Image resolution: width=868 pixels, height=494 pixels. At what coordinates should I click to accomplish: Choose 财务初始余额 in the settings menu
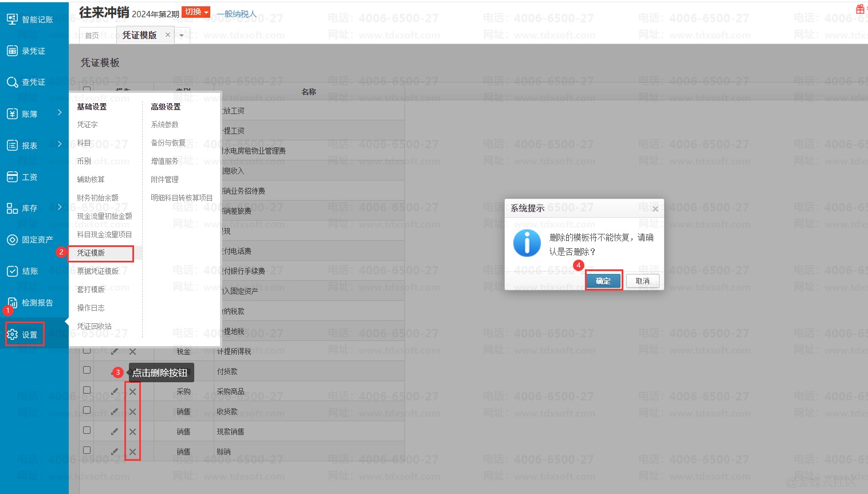click(x=97, y=198)
